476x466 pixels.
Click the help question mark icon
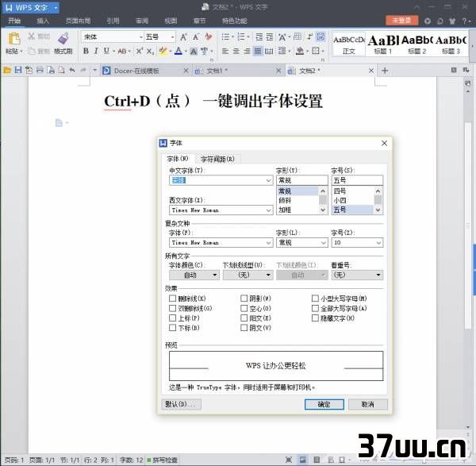tap(464, 21)
